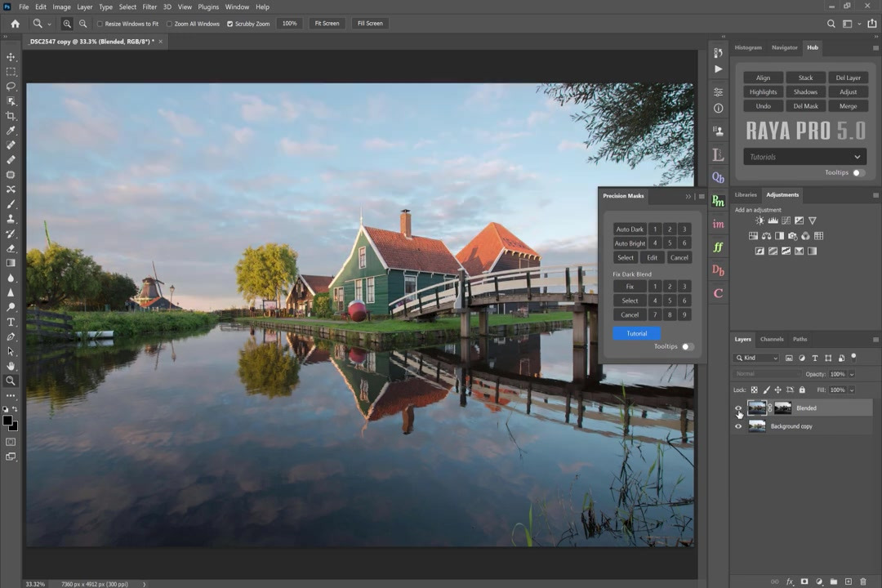Uncheck the Scrubby Zoom checkbox
This screenshot has height=588, width=882.
[229, 24]
